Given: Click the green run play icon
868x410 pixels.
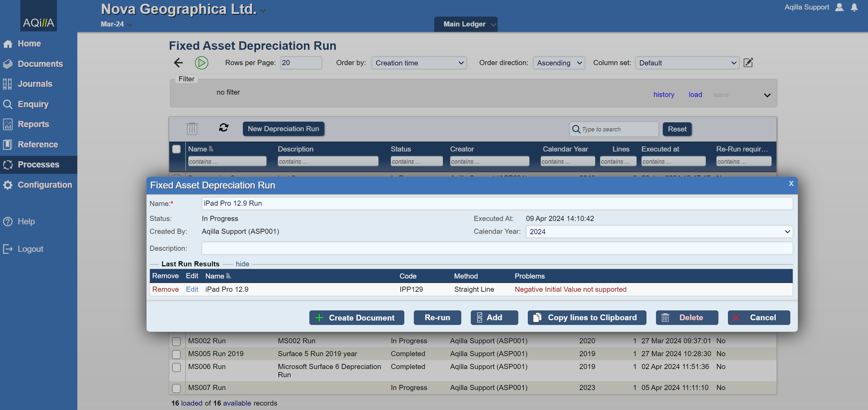Looking at the screenshot, I should [x=201, y=63].
